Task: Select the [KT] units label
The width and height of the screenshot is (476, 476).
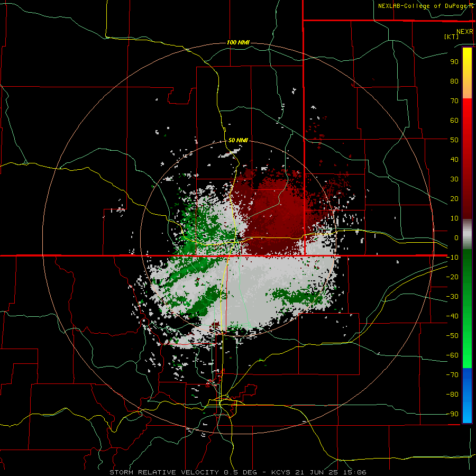Action: [x=451, y=36]
